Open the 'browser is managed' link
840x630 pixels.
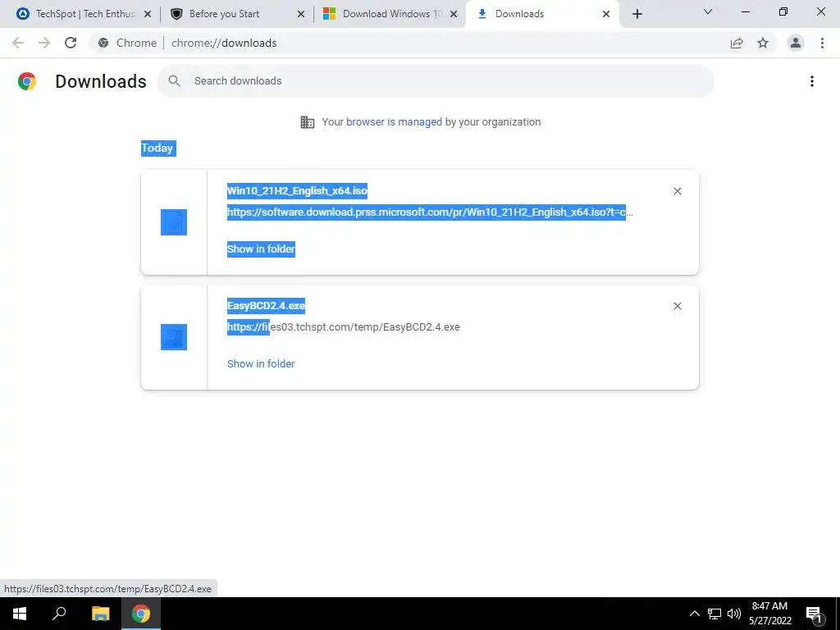pos(394,121)
